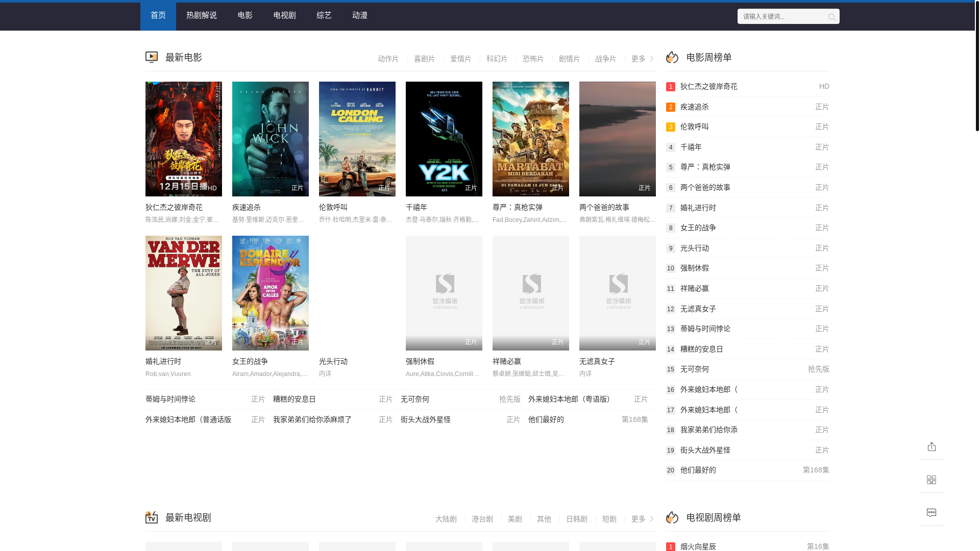The height and width of the screenshot is (551, 980).
Task: Click the page vertical scrollbar
Action: coord(977,66)
